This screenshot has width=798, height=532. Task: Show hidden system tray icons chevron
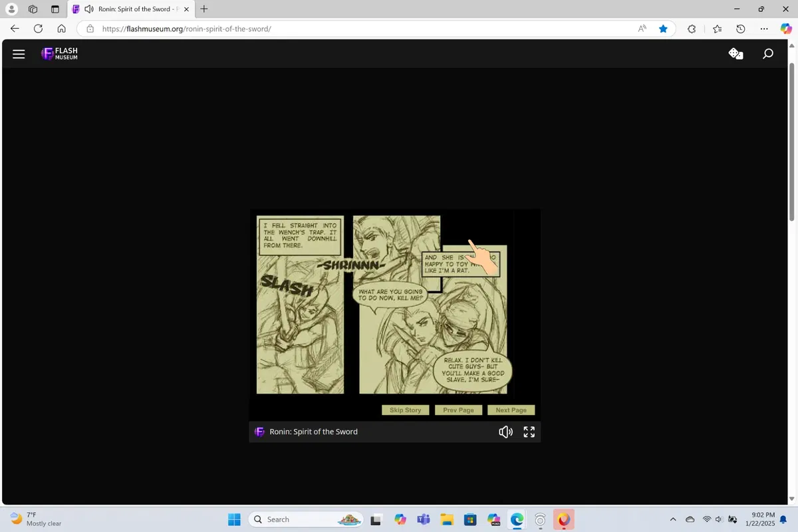pos(673,519)
